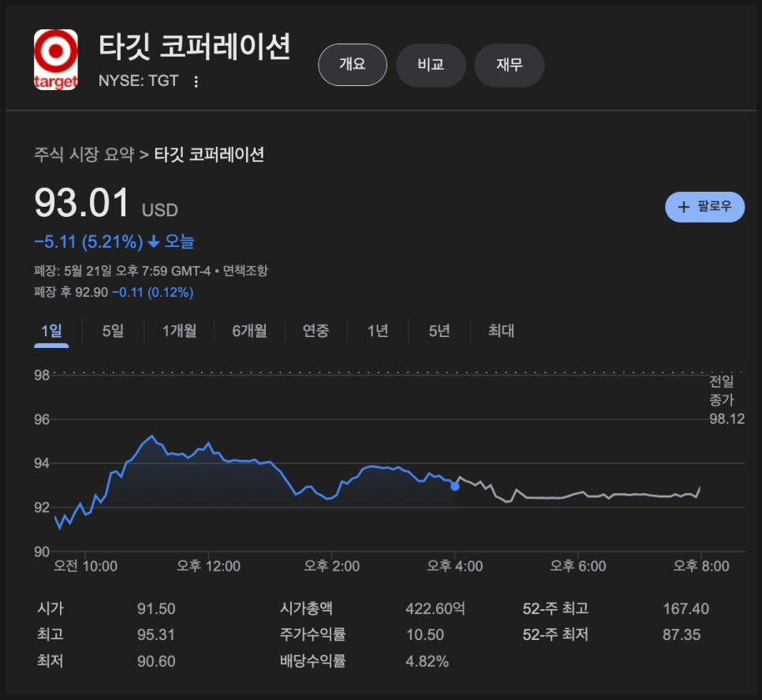Screen dimensions: 762x700
Task: Click the 전일 종가 98.12 label
Action: [x=727, y=400]
